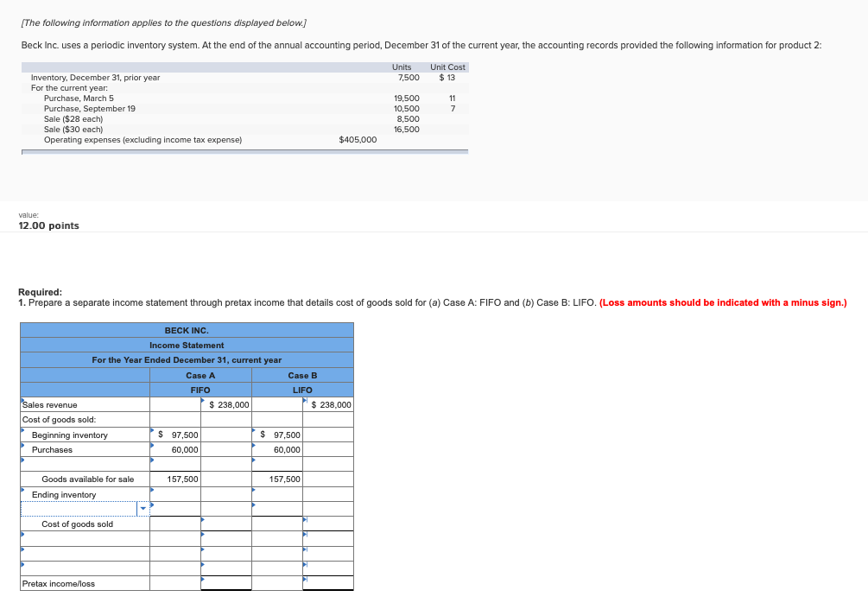Click the dropdown arrow in the blank label cell

coord(143,508)
